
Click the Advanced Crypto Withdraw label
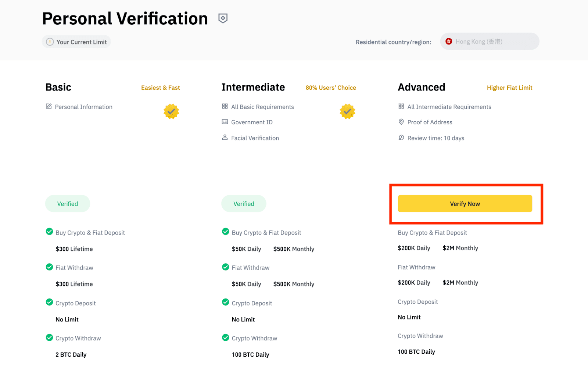tap(420, 336)
